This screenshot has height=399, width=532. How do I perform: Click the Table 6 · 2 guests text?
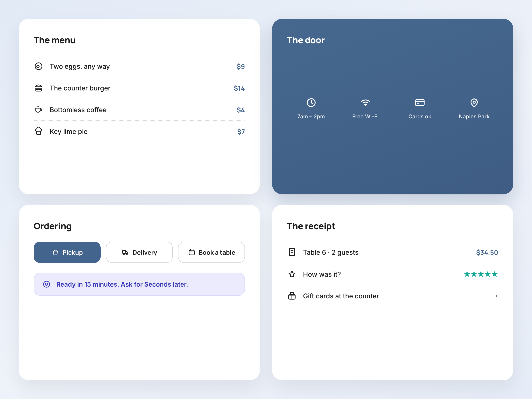[331, 252]
